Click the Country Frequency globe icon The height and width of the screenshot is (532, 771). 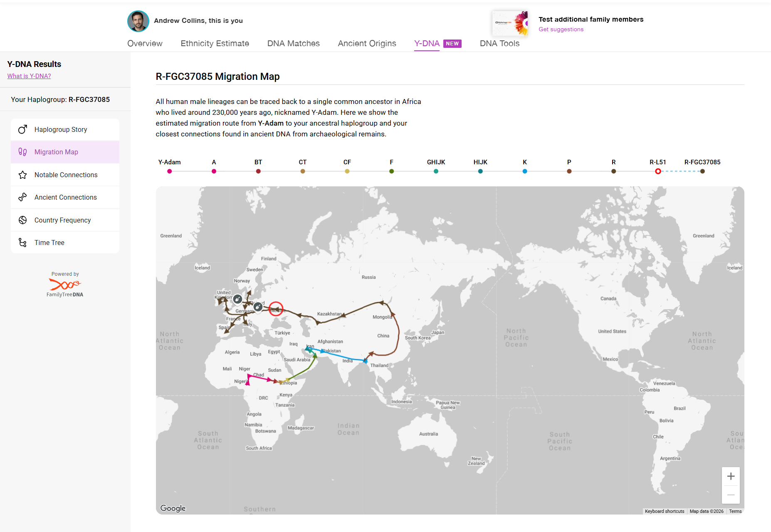click(23, 220)
